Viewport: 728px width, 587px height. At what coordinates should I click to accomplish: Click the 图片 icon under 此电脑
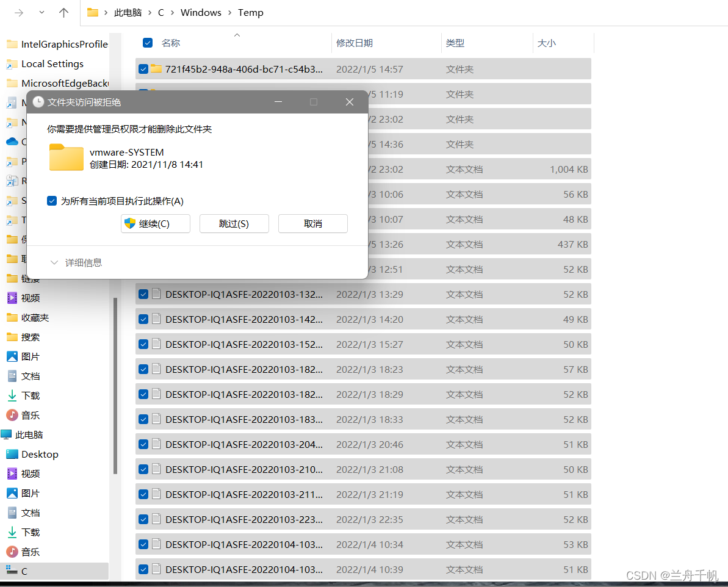click(12, 493)
